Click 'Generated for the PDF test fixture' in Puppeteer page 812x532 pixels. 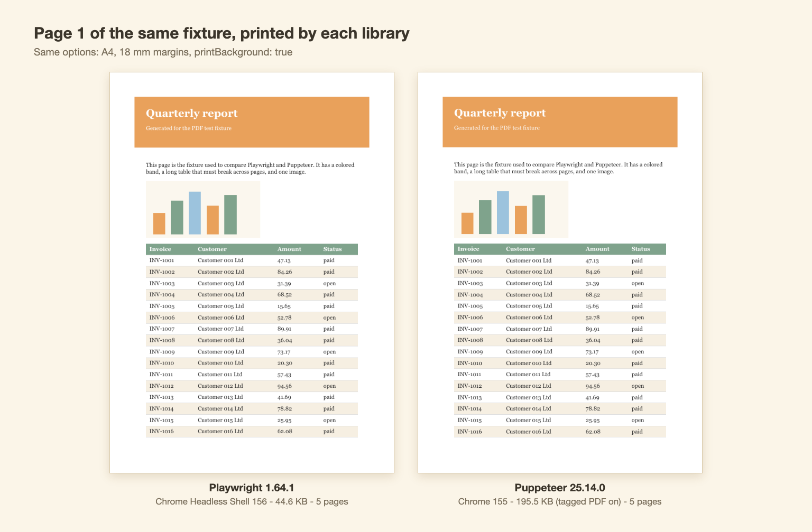pos(497,128)
